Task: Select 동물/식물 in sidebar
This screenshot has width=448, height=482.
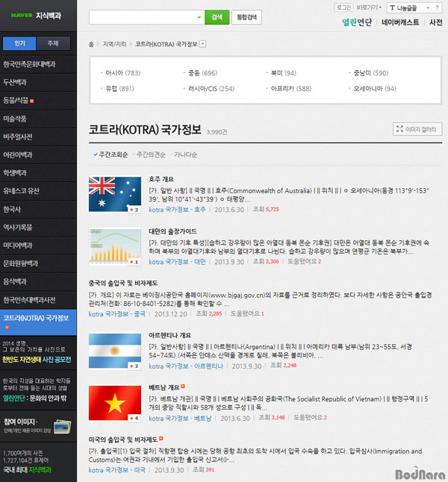Action: [x=38, y=101]
